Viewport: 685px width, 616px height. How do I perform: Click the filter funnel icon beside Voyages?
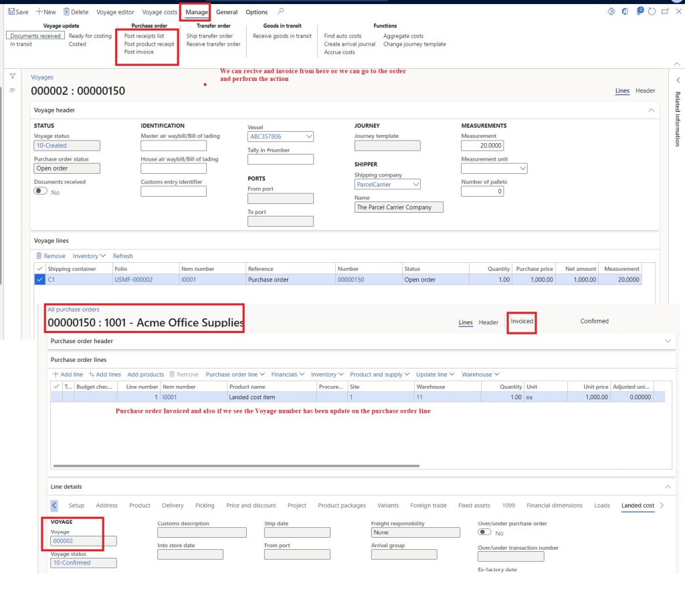click(x=12, y=76)
